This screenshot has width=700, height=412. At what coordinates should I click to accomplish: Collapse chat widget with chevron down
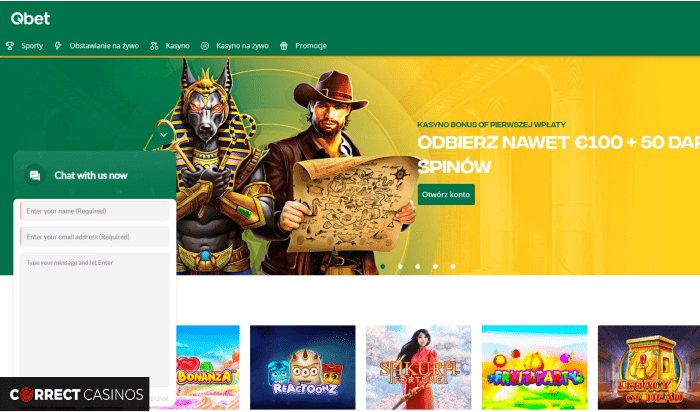click(163, 135)
